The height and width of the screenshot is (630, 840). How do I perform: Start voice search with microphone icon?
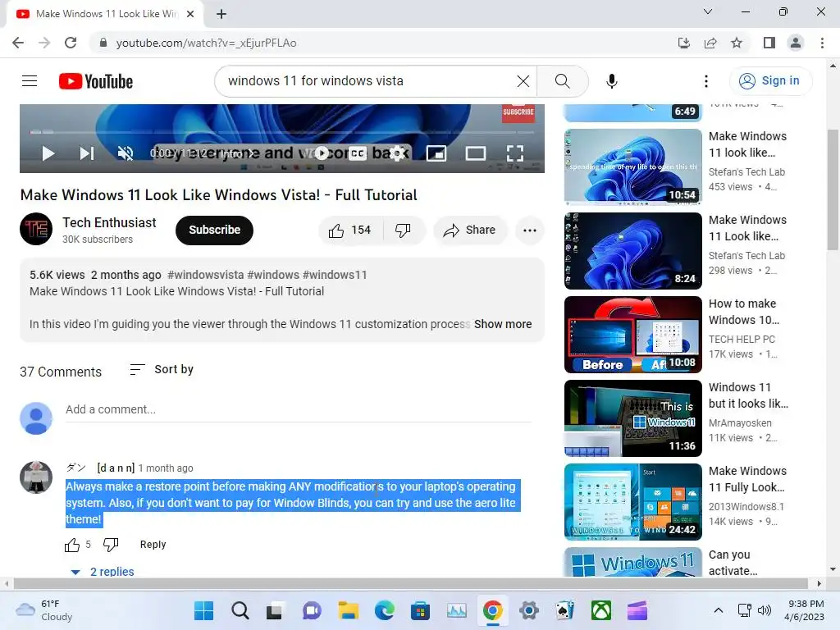(x=612, y=81)
